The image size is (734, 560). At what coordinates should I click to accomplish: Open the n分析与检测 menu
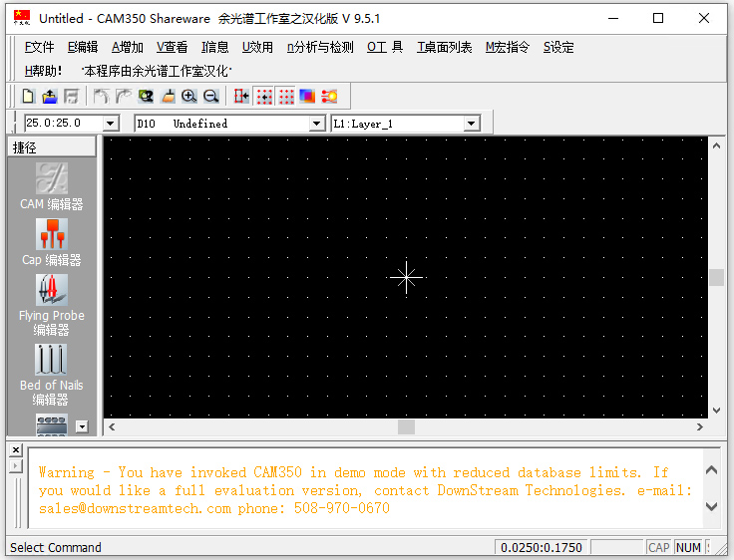[320, 47]
